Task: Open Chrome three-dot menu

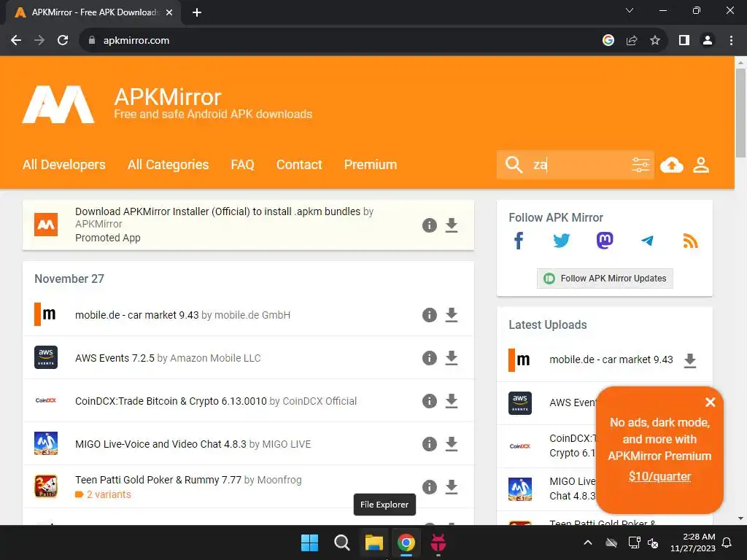Action: pyautogui.click(x=731, y=41)
